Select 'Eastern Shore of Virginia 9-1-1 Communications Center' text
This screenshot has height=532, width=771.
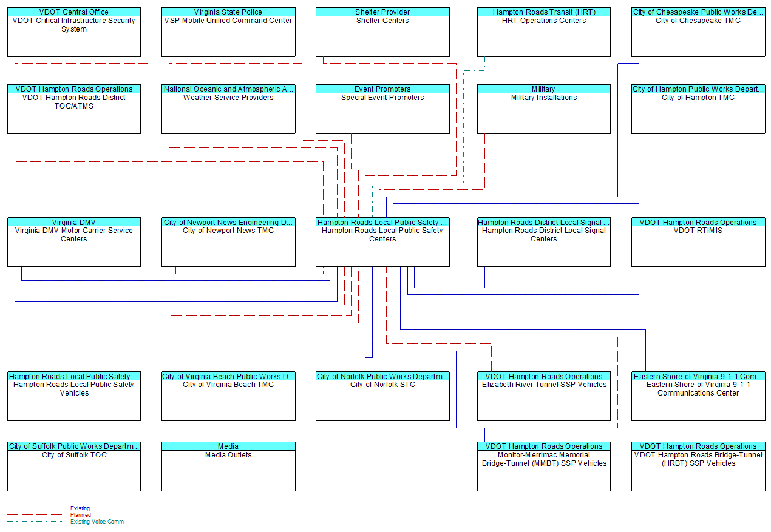pos(698,389)
